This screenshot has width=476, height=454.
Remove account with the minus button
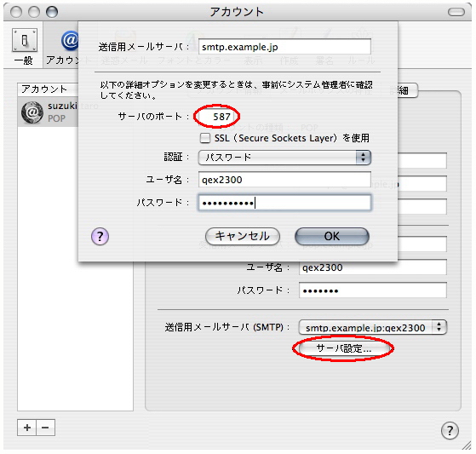point(45,428)
